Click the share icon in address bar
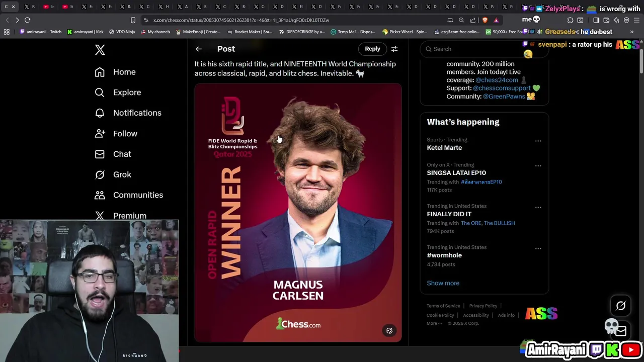Screen dimensions: 644x362 click(x=473, y=20)
